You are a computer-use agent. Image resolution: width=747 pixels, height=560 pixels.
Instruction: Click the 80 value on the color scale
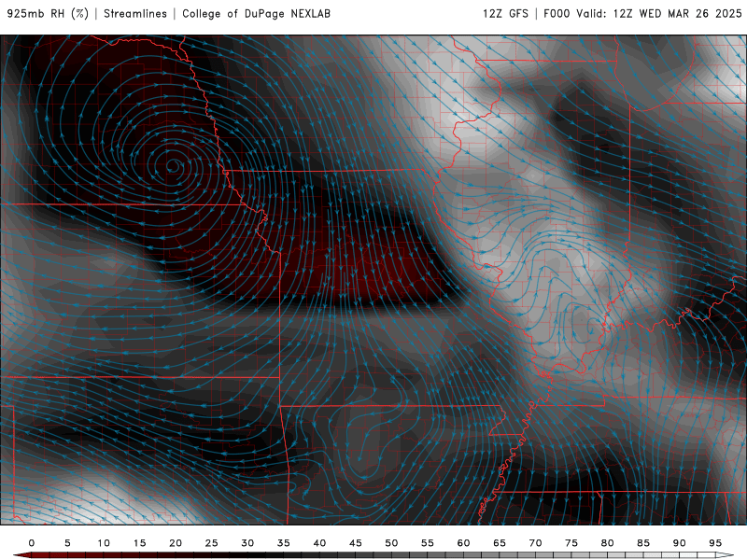pyautogui.click(x=607, y=543)
